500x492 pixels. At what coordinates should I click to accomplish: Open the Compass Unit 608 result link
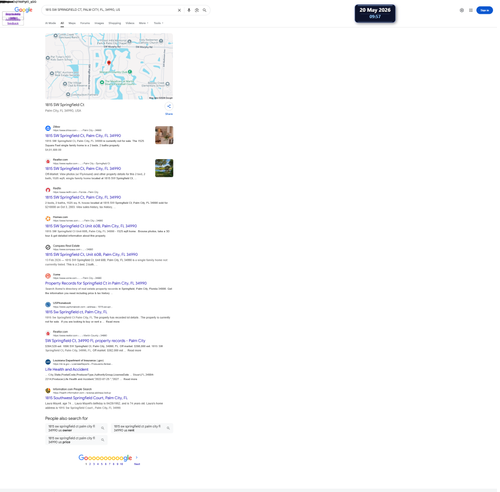click(x=91, y=255)
